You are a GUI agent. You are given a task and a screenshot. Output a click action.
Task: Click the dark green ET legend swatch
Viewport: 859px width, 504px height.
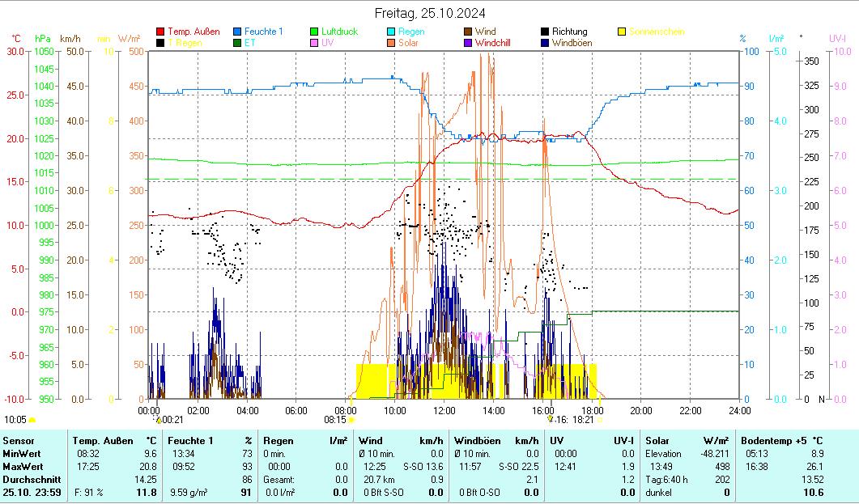pyautogui.click(x=237, y=43)
